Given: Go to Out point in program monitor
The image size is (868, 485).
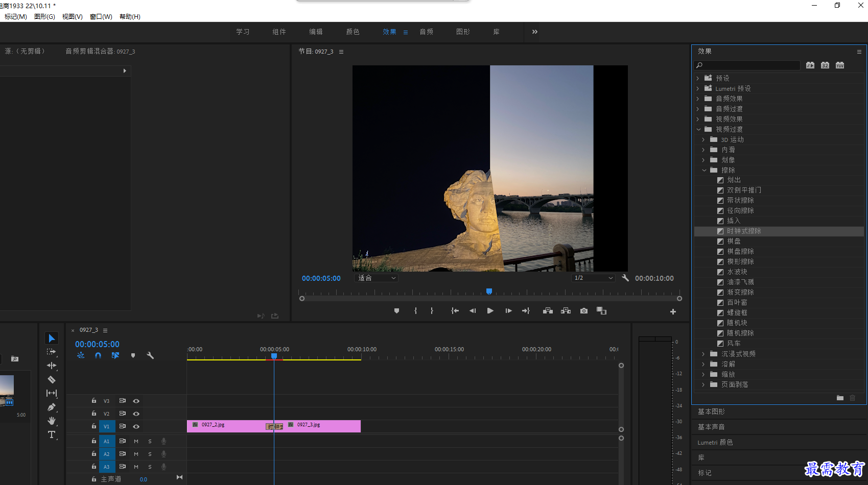Looking at the screenshot, I should [526, 311].
